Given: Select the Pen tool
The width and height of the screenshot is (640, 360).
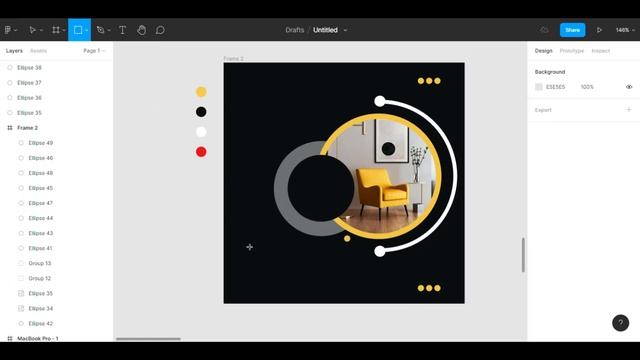Looking at the screenshot, I should click(100, 30).
